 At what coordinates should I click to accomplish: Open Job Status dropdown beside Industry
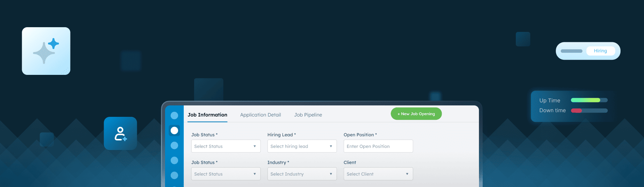tap(226, 174)
